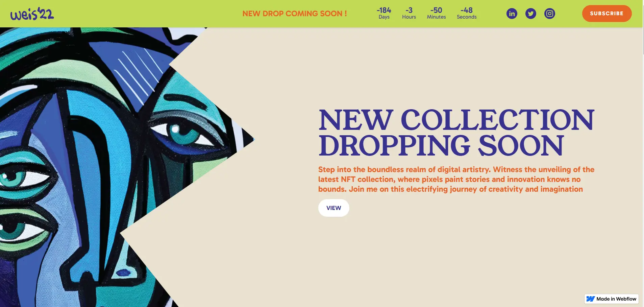The width and height of the screenshot is (644, 307).
Task: Open the Instagram camera icon
Action: 549,14
